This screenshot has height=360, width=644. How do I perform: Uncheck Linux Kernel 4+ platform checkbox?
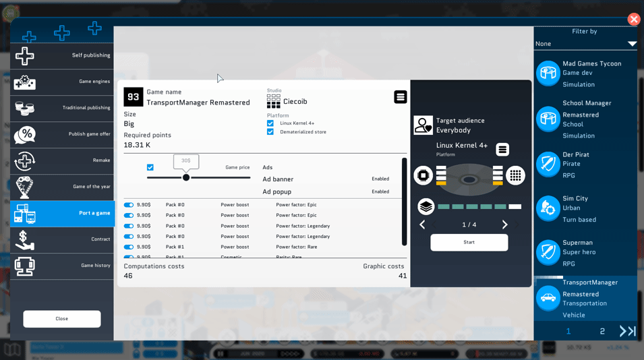pos(270,123)
